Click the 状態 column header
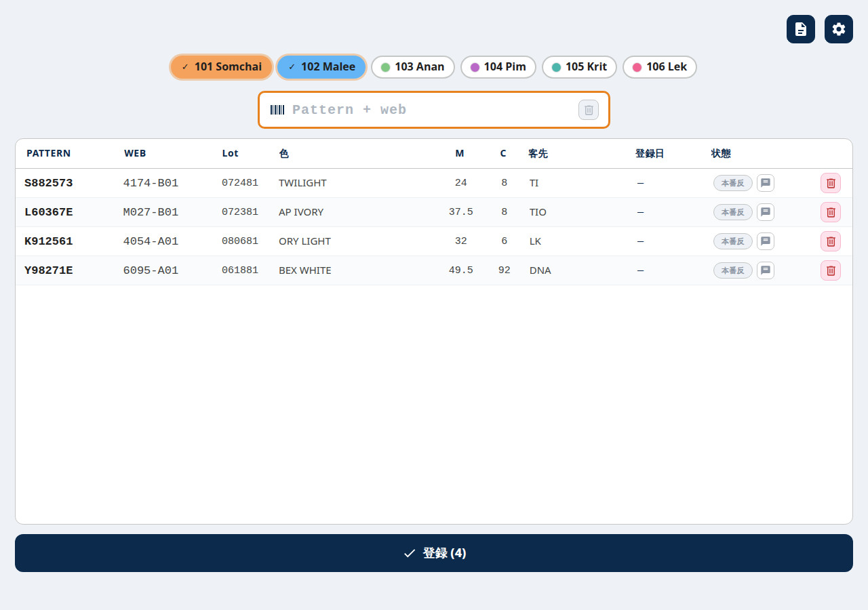Screen dimensions: 868x610 point(721,153)
